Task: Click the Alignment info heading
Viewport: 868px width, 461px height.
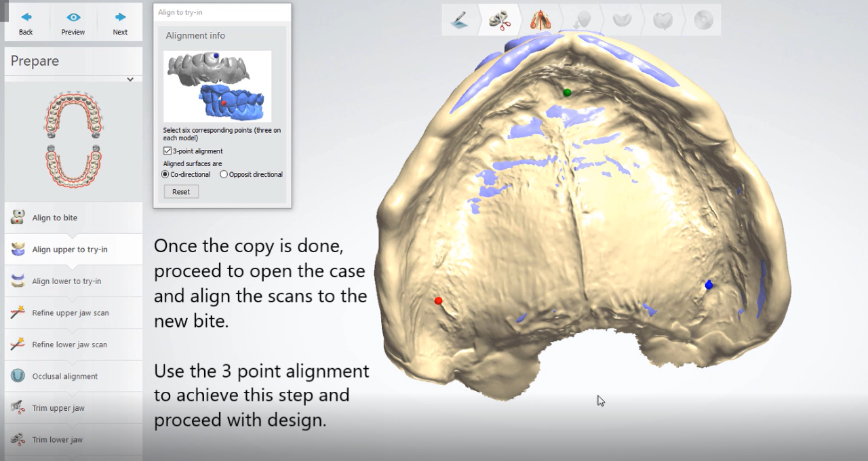Action: [x=195, y=35]
